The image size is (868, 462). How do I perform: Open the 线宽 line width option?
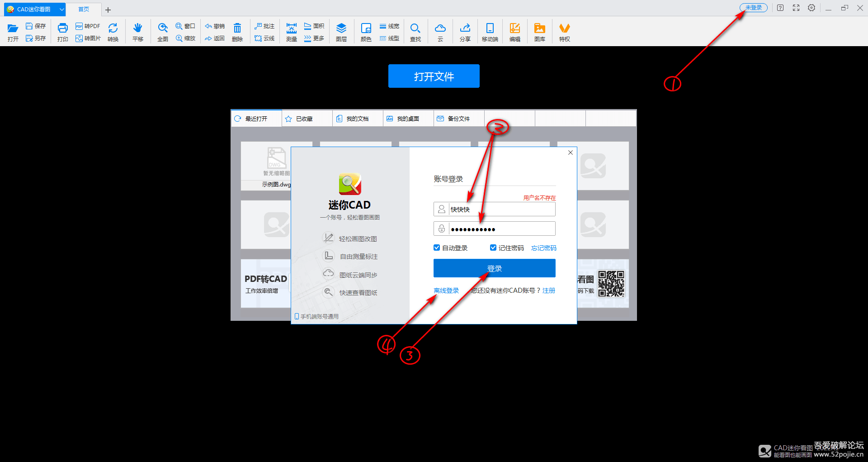click(x=389, y=26)
